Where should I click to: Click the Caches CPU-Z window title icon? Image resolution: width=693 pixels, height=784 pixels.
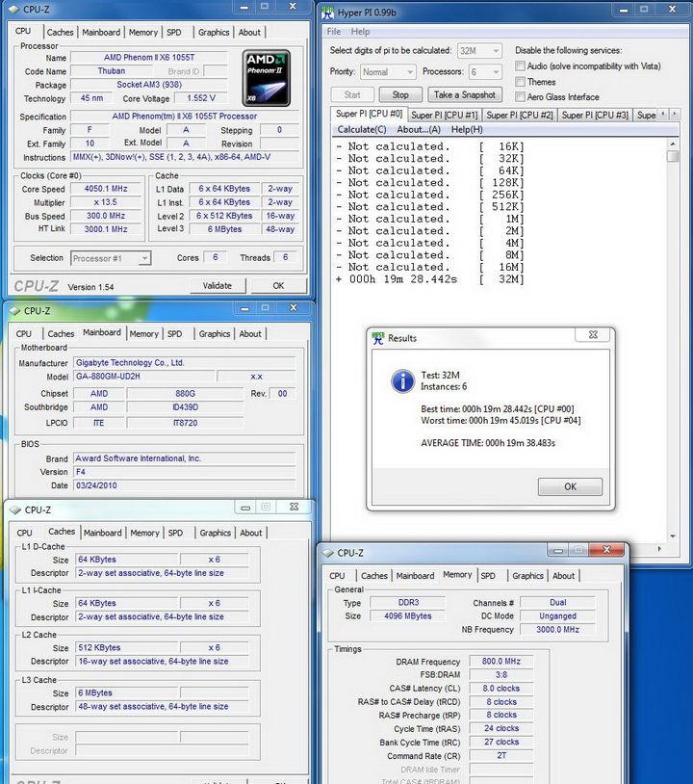pos(16,510)
